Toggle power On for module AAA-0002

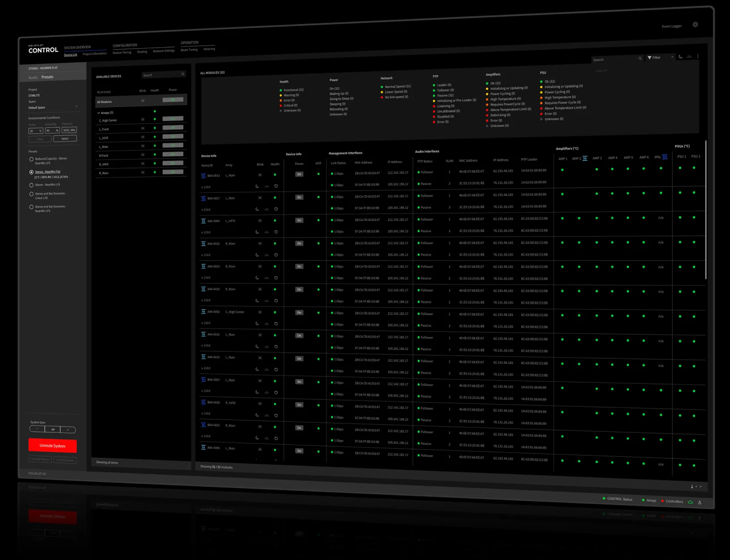click(x=299, y=313)
